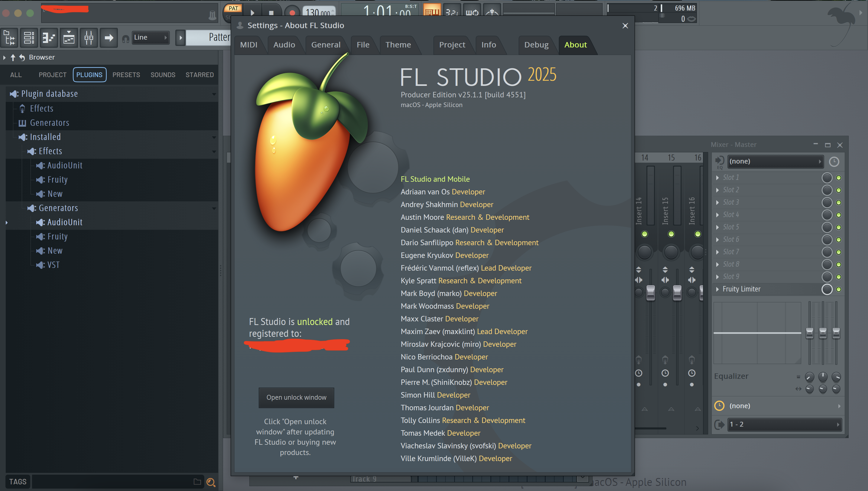The height and width of the screenshot is (491, 868).
Task: Toggle Insert 15 mute light
Action: 671,234
